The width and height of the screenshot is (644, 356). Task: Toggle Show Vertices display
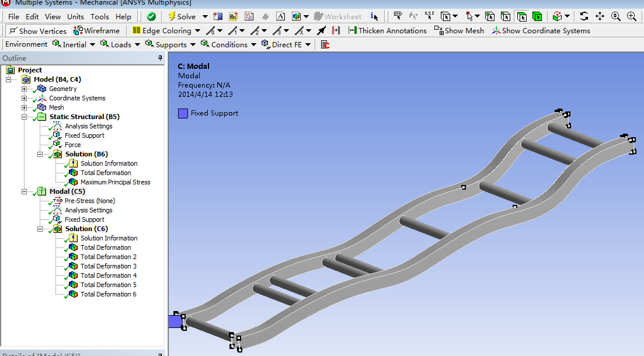coord(37,30)
